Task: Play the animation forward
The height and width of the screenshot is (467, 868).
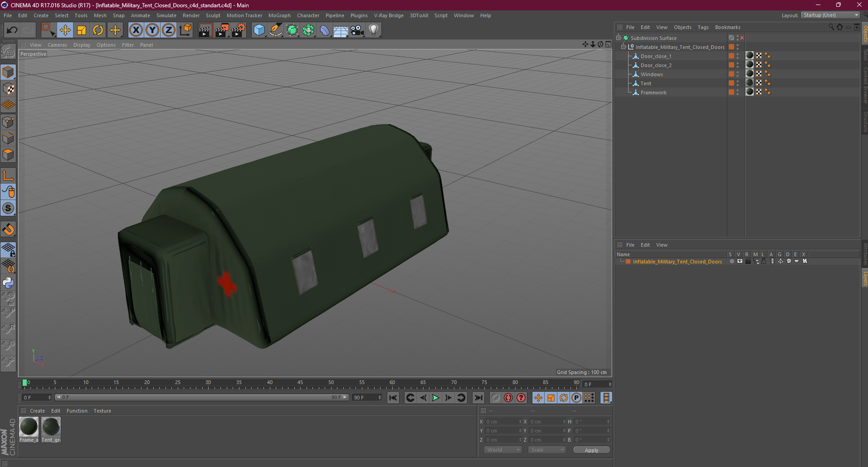Action: pos(435,398)
